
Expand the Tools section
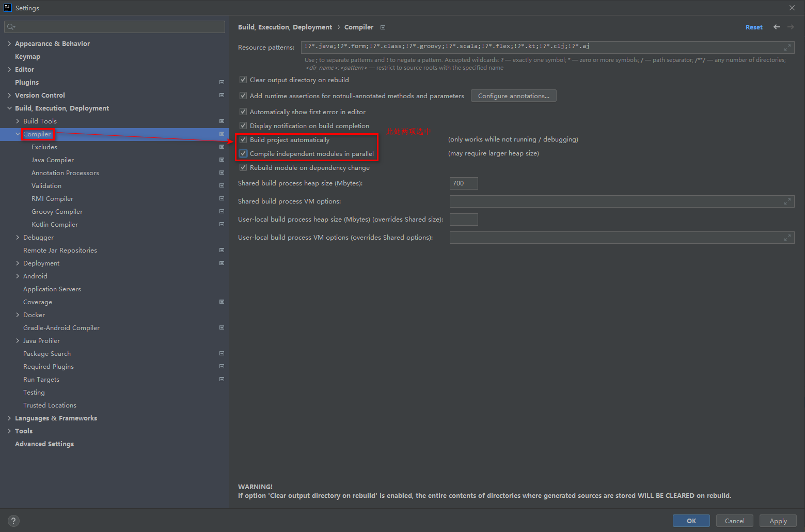tap(9, 431)
